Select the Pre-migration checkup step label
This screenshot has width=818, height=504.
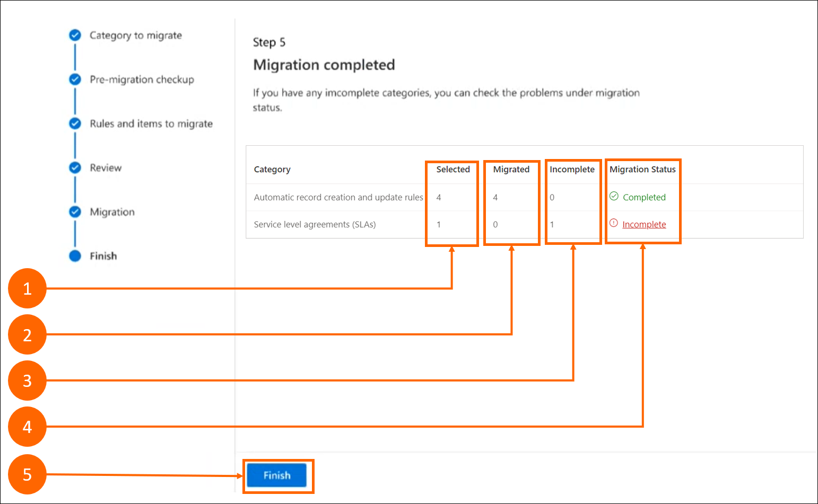click(142, 79)
